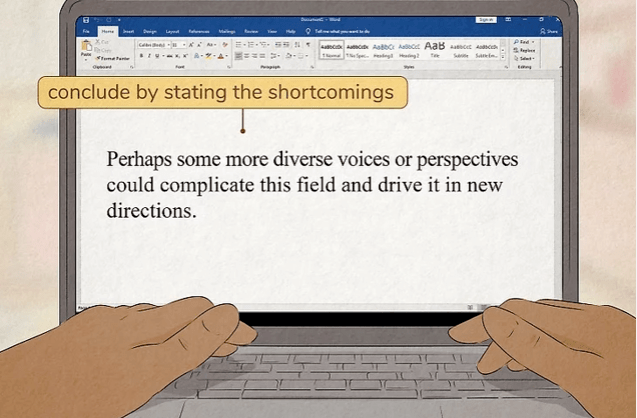Toggle Underline formatting

coord(157,56)
